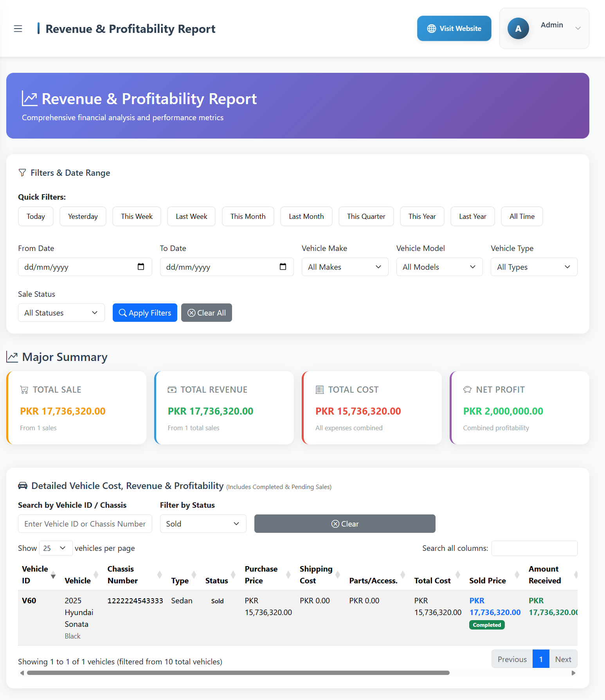Open the Filter by Status dropdown
The height and width of the screenshot is (700, 605).
203,524
